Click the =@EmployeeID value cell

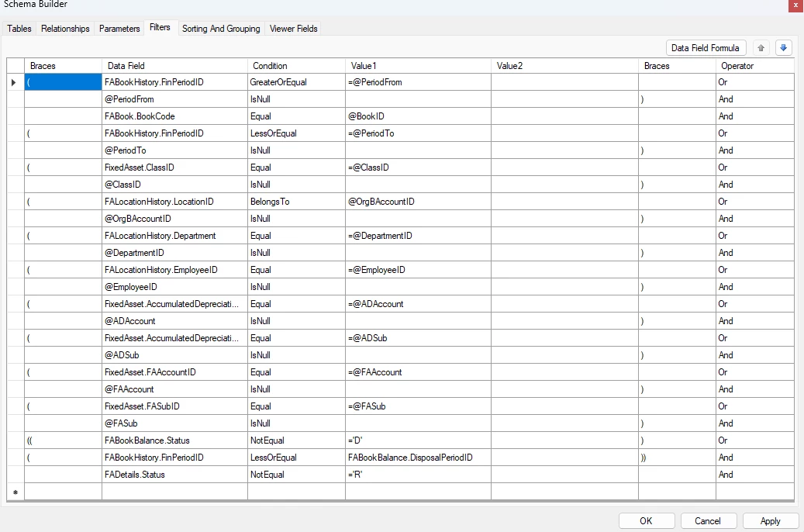tap(418, 270)
